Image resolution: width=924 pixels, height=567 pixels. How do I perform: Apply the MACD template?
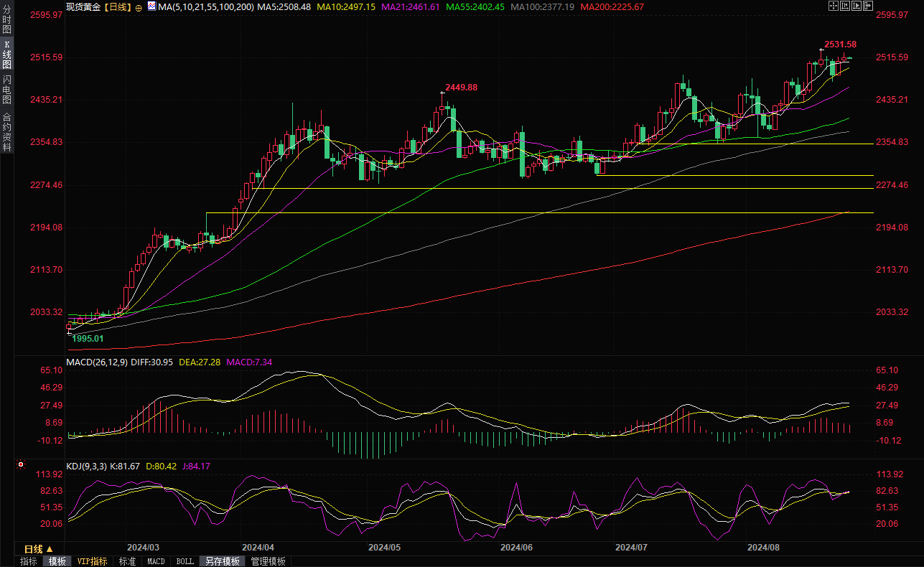point(156,561)
